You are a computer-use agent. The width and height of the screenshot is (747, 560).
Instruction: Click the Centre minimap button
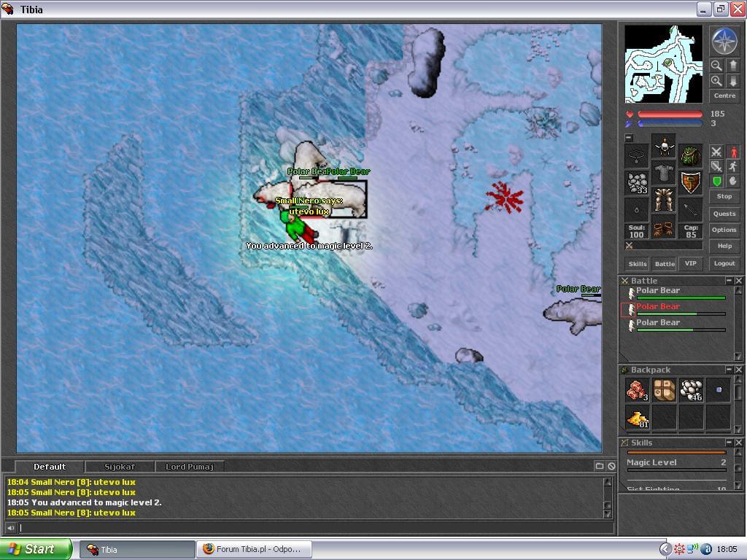click(724, 96)
